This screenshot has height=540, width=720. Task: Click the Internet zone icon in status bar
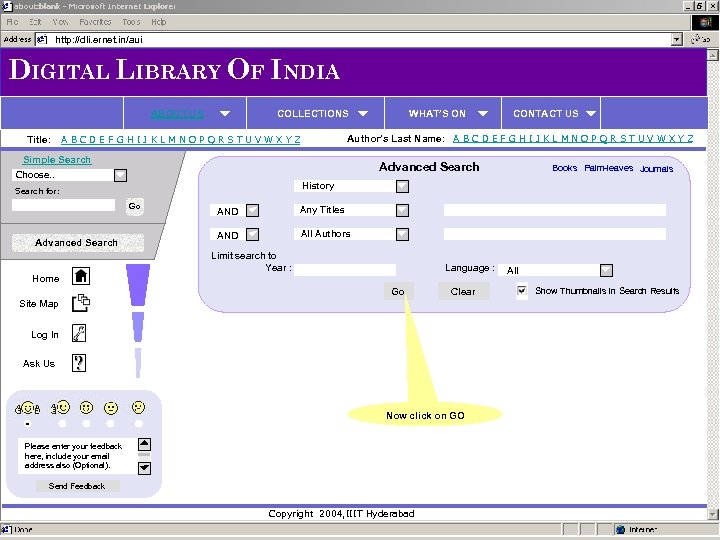(620, 529)
